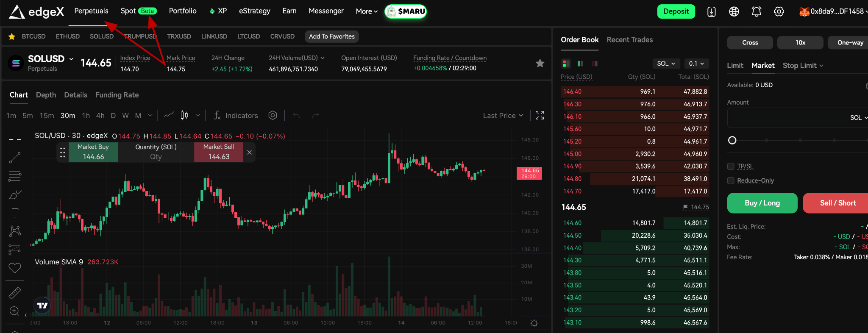Select the chart patterns tool
The image size is (868, 333).
tap(15, 231)
